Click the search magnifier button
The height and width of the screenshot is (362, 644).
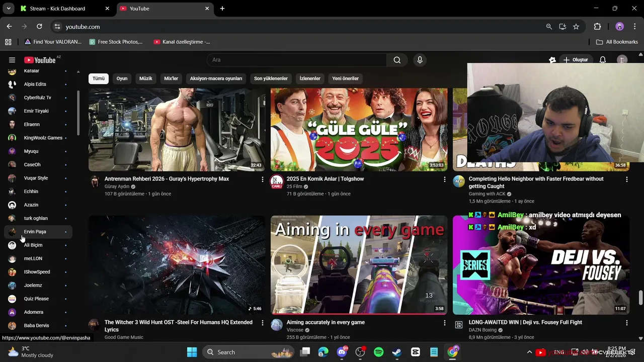tap(397, 60)
